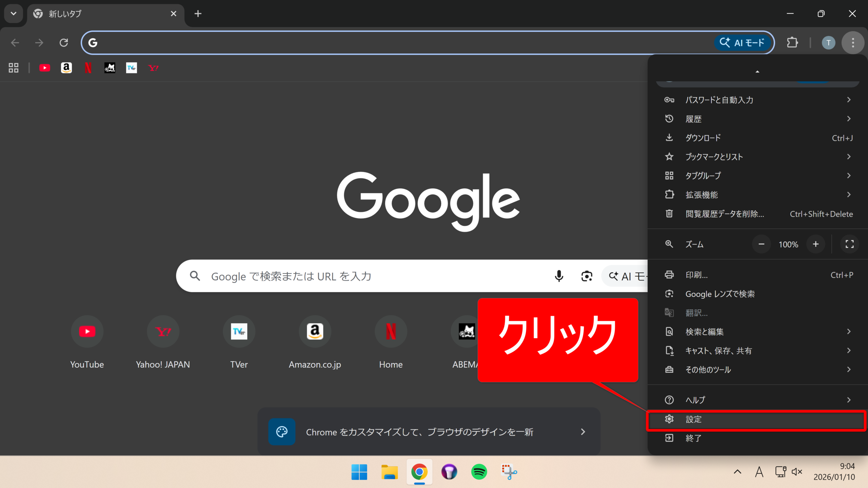Click the reload page button
This screenshot has height=488, width=868.
64,43
